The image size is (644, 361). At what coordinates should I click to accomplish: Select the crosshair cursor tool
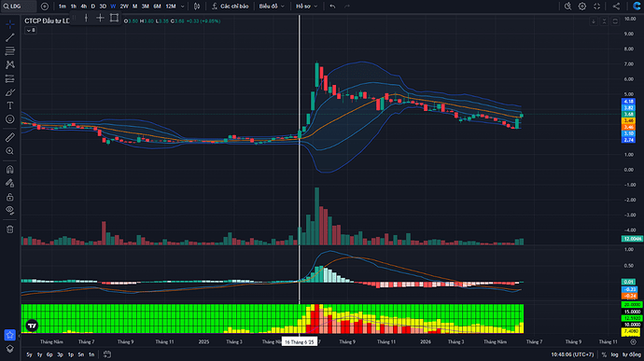pyautogui.click(x=10, y=24)
